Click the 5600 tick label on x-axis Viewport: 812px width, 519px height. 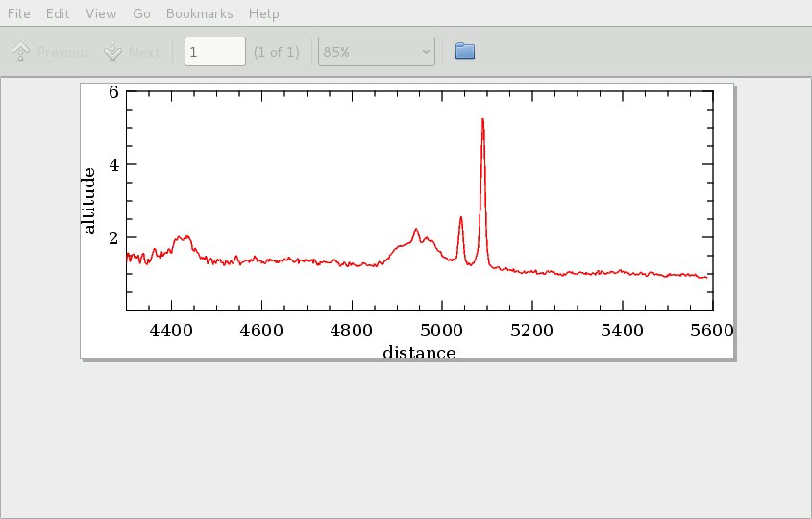[711, 331]
